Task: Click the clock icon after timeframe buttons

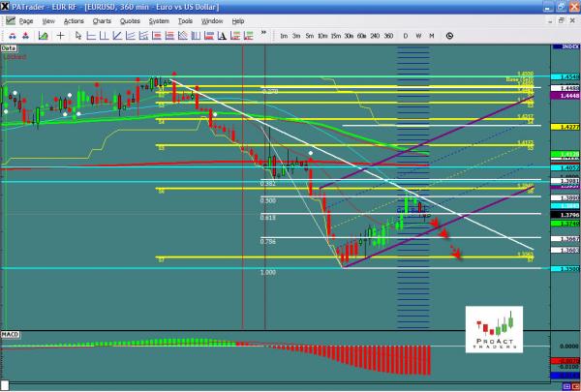Action: point(448,36)
